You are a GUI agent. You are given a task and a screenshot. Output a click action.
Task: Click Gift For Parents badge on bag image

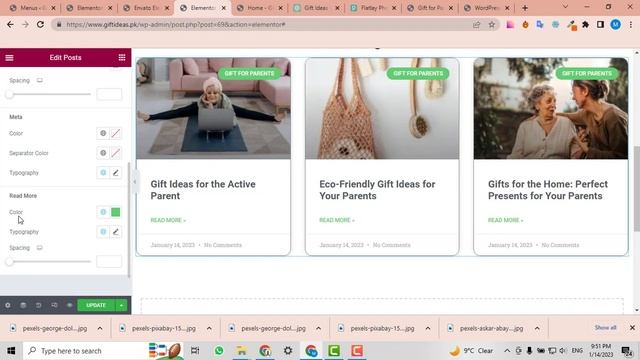click(418, 73)
